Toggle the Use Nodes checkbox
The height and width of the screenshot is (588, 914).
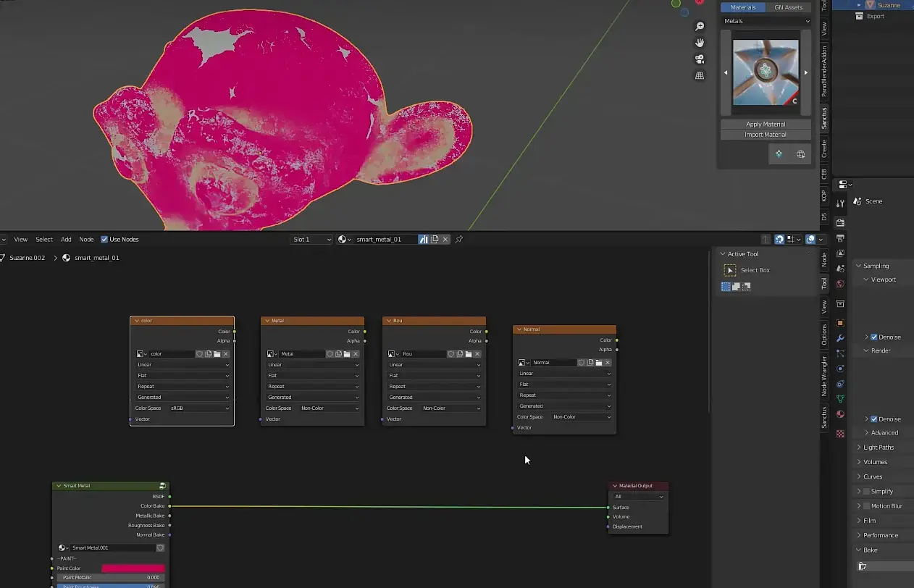[104, 240]
